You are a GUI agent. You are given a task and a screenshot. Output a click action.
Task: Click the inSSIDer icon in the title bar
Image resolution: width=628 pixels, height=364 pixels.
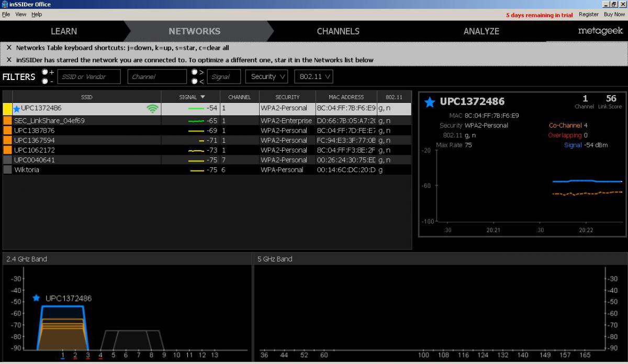click(x=4, y=4)
